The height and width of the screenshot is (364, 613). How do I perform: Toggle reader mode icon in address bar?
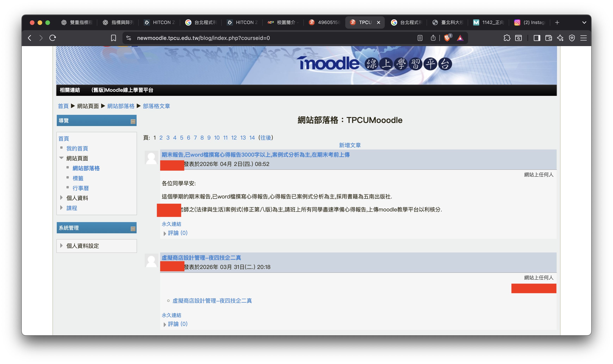click(x=420, y=38)
